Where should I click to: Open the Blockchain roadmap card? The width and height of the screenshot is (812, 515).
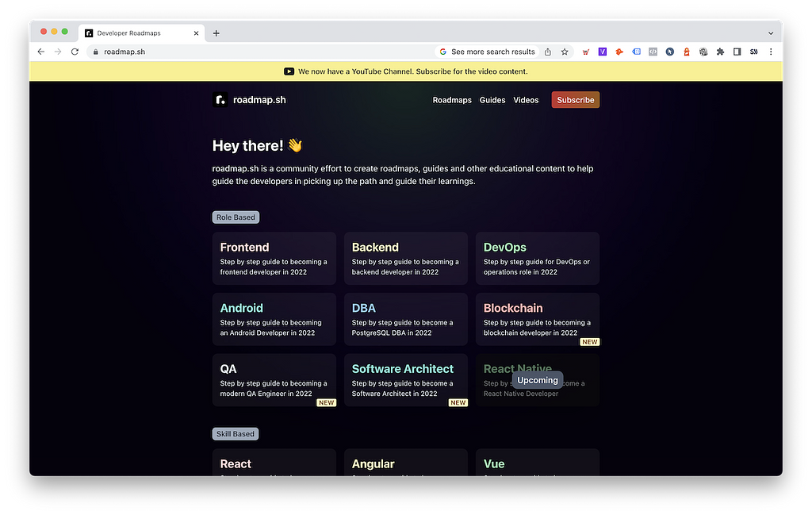[538, 319]
